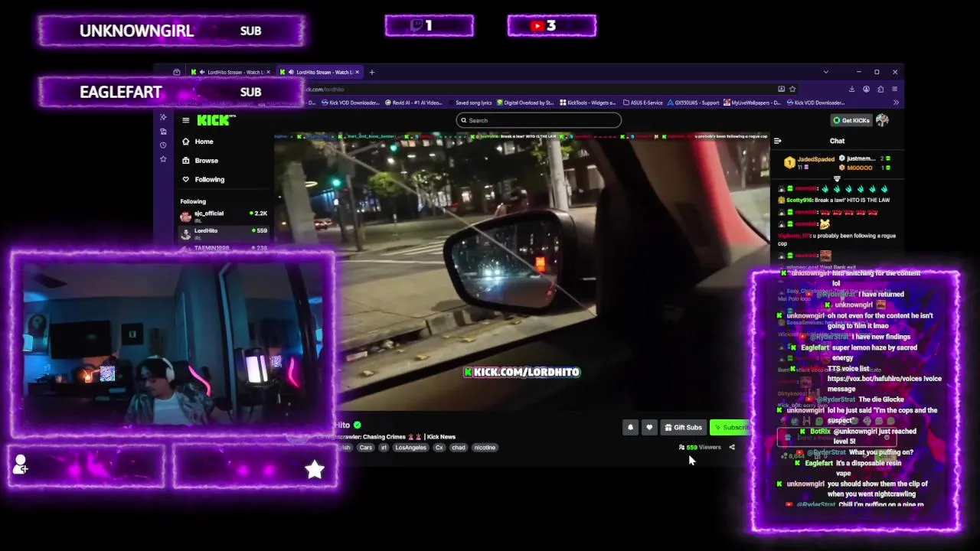Select TAEMIN1998 in Following list
The image size is (980, 551).
[224, 248]
